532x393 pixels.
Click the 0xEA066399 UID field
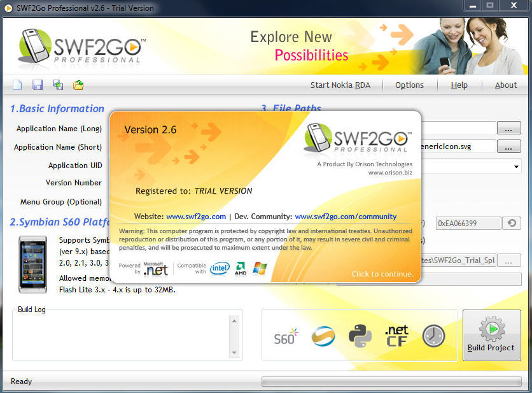[468, 223]
